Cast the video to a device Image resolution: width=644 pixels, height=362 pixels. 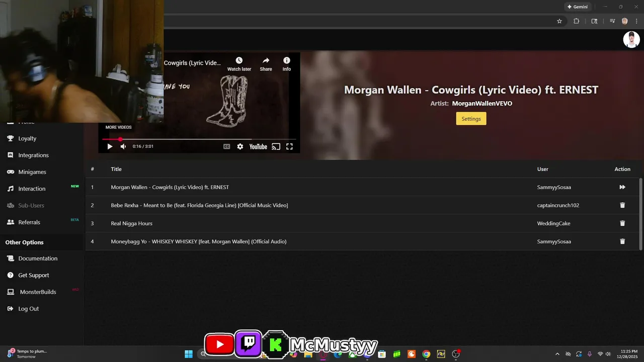276,146
